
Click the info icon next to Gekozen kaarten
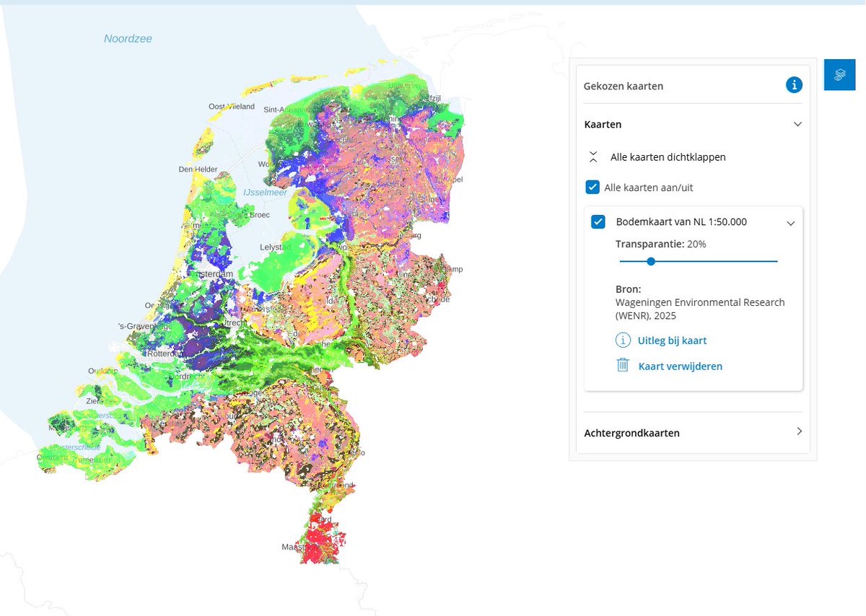coord(794,84)
